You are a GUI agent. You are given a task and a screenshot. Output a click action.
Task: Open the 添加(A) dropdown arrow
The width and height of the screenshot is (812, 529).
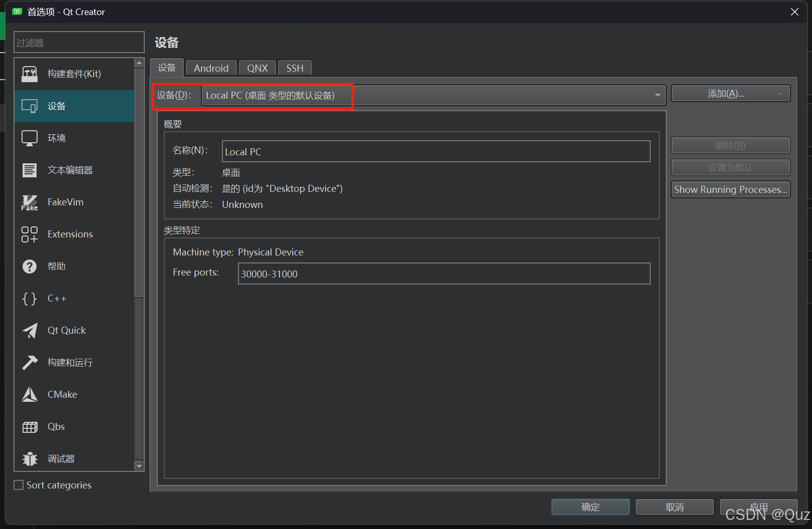(779, 93)
